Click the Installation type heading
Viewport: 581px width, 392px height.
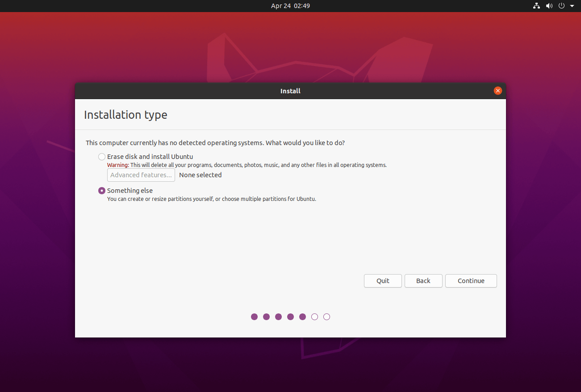click(125, 114)
